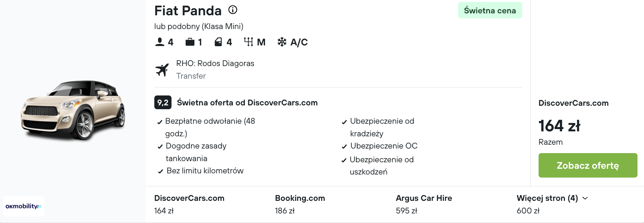
Task: Click the 9,2 rating badge
Action: 163,102
